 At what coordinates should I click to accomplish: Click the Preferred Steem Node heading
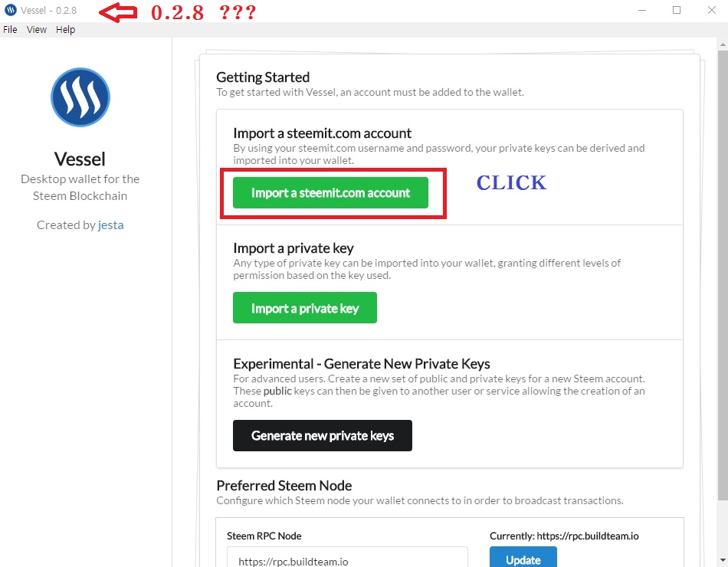point(284,486)
